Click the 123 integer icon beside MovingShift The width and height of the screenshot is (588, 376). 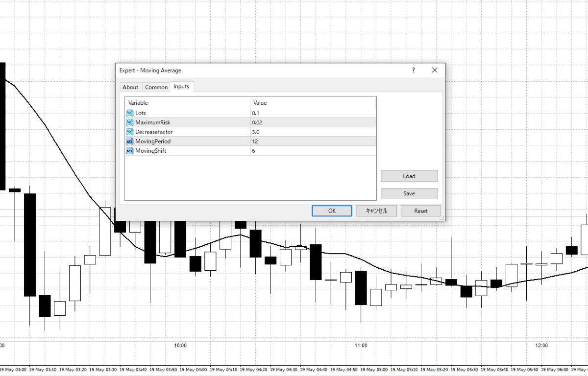[x=129, y=151]
